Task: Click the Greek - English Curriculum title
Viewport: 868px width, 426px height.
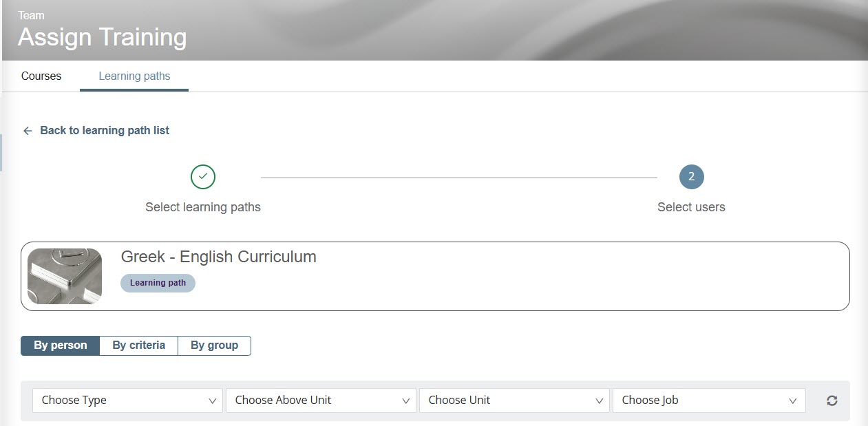Action: pos(219,257)
